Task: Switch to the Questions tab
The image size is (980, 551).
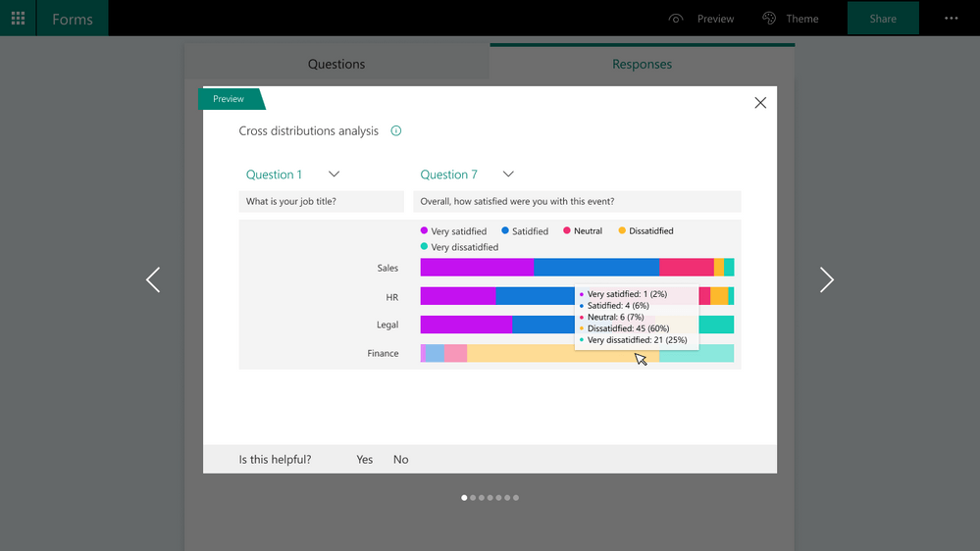Action: [x=336, y=64]
